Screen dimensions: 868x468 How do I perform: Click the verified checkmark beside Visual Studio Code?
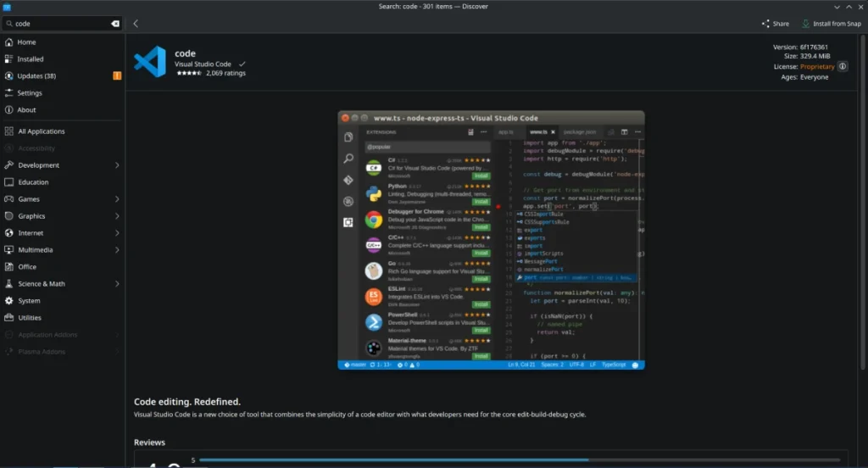tap(242, 64)
